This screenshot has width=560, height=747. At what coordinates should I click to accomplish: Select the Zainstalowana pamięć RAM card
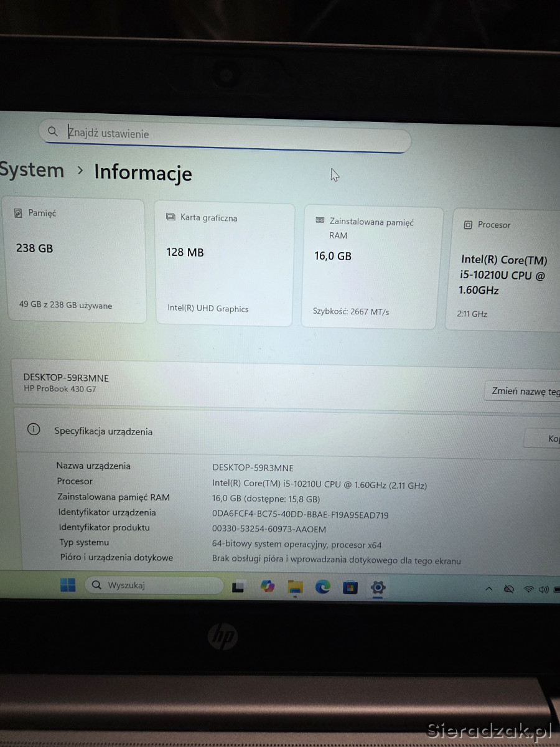coord(371,268)
